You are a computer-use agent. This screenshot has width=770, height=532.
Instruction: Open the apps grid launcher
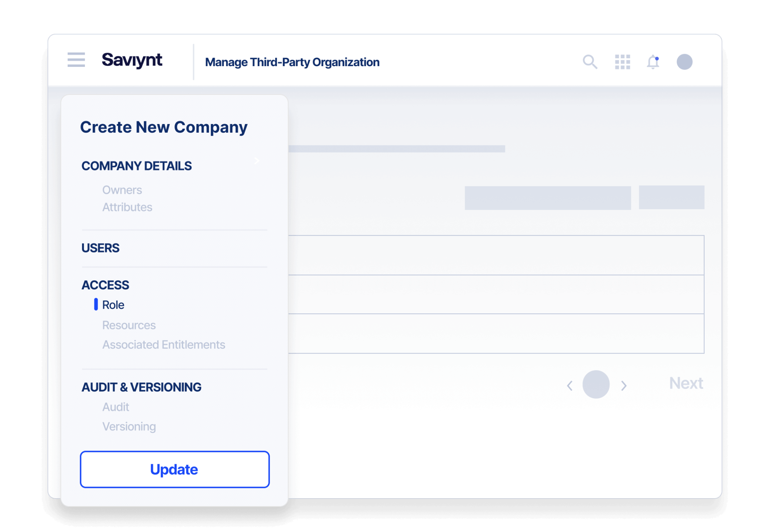coord(622,62)
